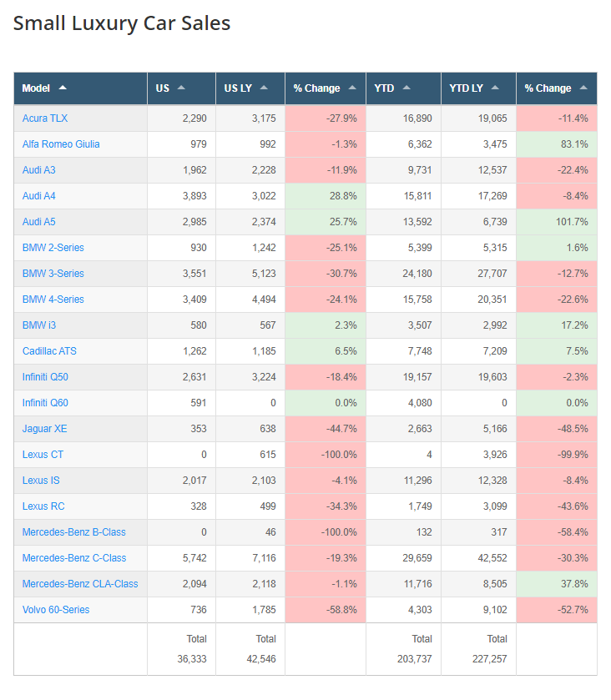Open the Acura TLX link
Screen dimensions: 611x700
(45, 118)
